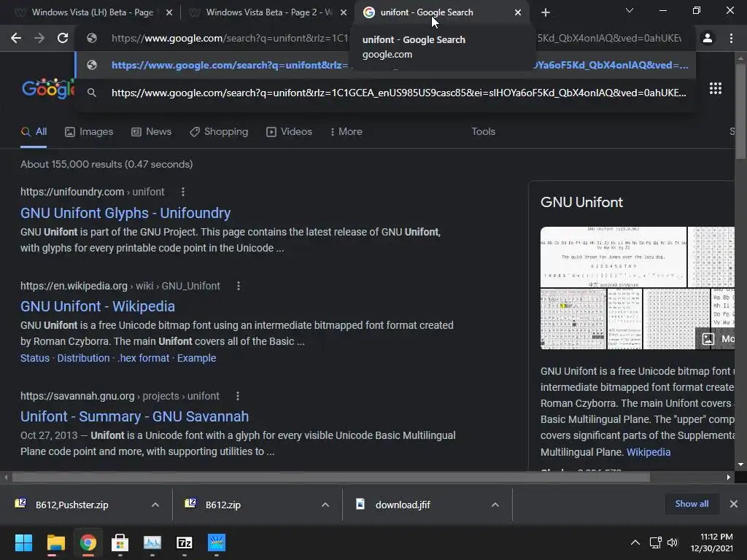Image resolution: width=747 pixels, height=560 pixels.
Task: Open the Windows Start menu
Action: (23, 542)
